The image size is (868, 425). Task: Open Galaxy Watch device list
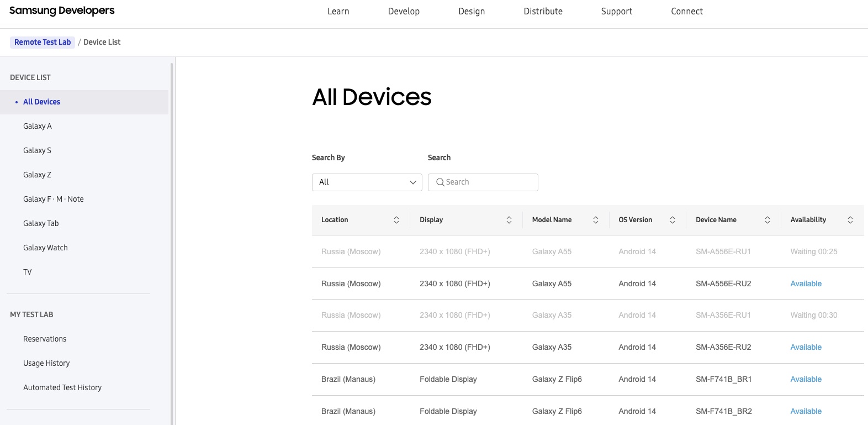(x=45, y=248)
